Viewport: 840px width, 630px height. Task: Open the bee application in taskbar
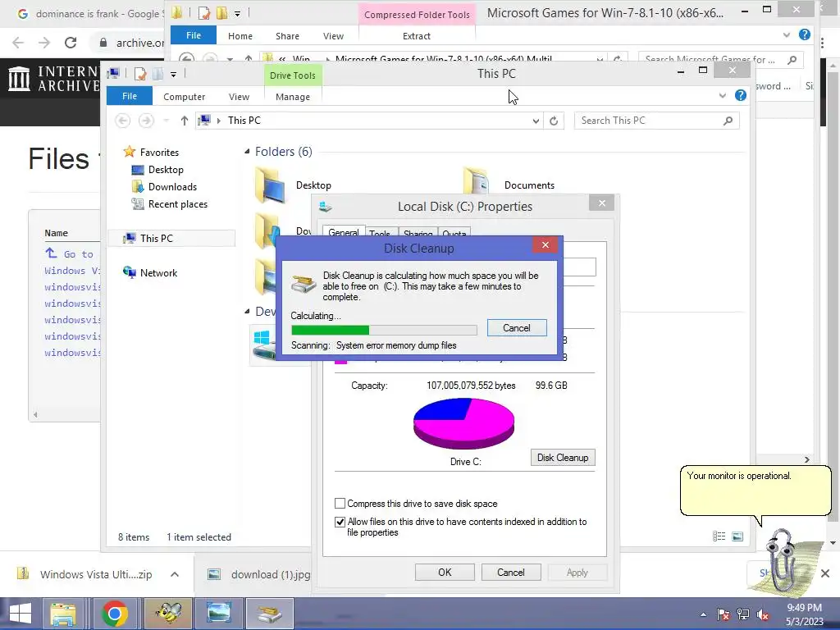[167, 614]
